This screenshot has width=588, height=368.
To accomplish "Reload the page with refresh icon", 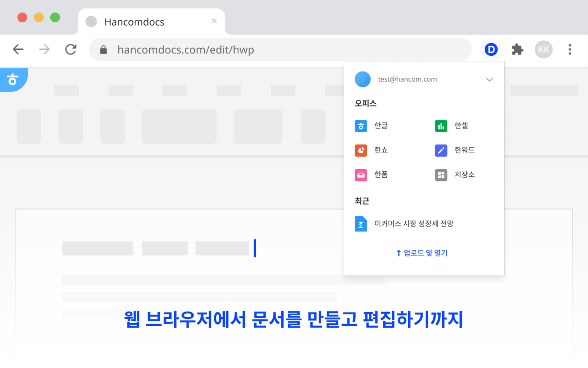I will [x=71, y=49].
